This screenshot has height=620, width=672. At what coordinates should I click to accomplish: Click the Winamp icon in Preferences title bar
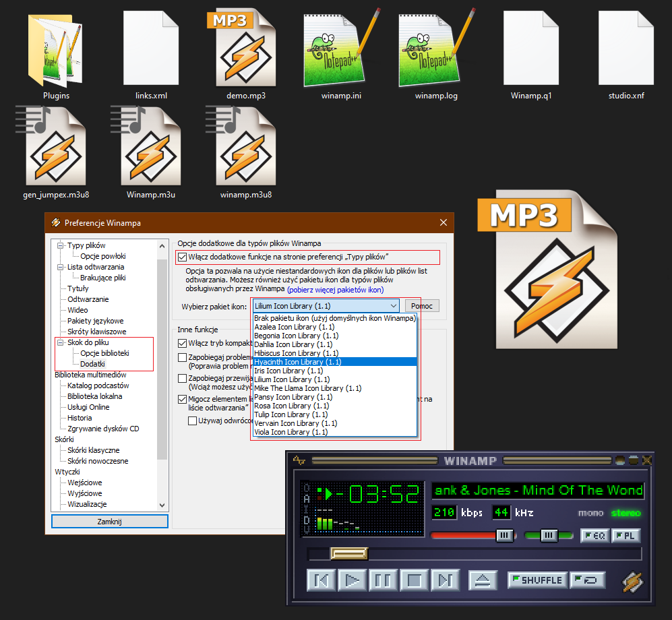click(x=56, y=222)
